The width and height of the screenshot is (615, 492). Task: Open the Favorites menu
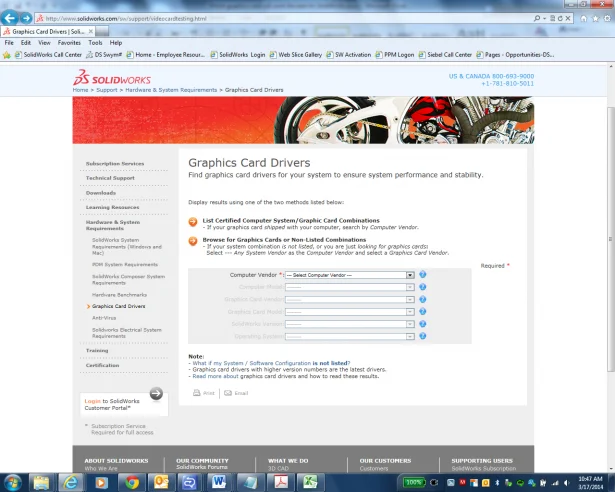pyautogui.click(x=69, y=43)
